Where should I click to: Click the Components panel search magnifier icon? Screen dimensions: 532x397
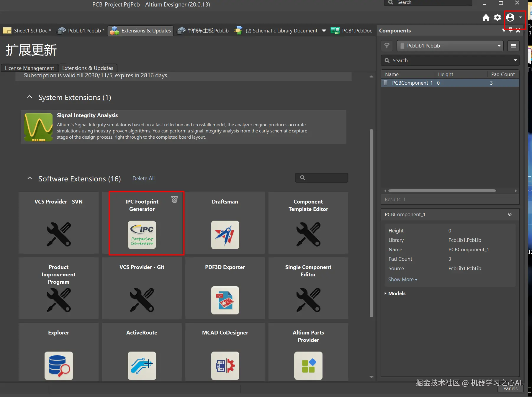coord(387,60)
